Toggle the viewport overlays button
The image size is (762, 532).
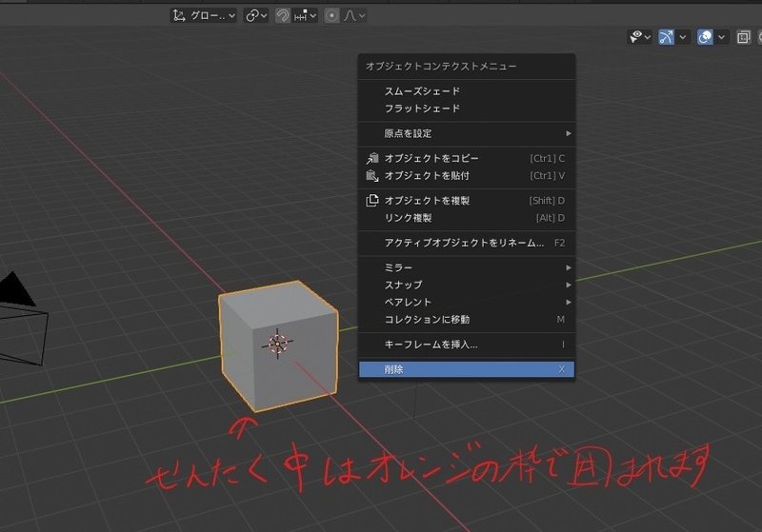click(705, 37)
